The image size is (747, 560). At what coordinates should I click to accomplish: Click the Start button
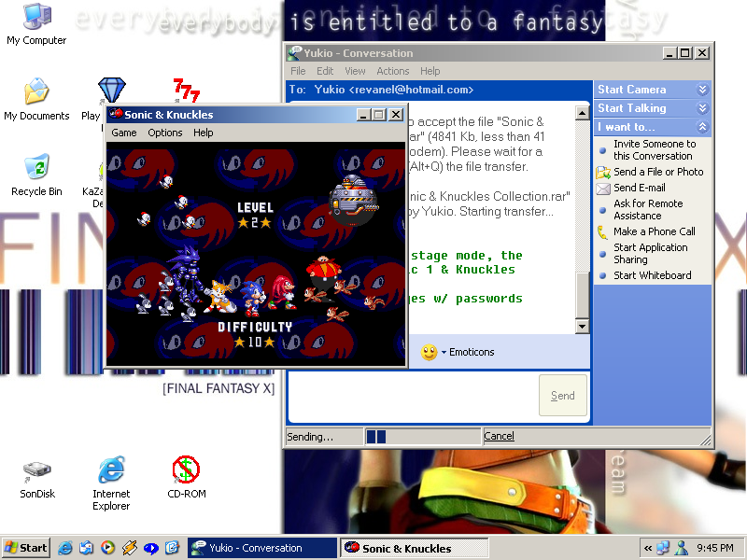[26, 548]
